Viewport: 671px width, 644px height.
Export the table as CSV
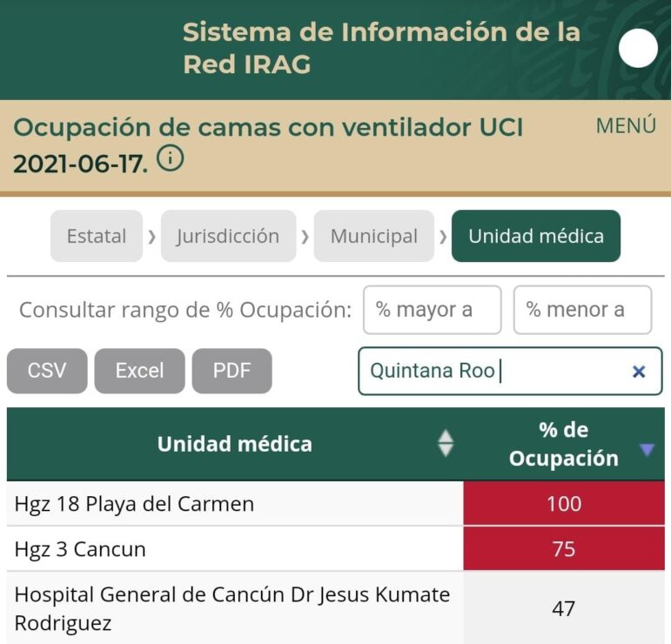[x=47, y=371]
